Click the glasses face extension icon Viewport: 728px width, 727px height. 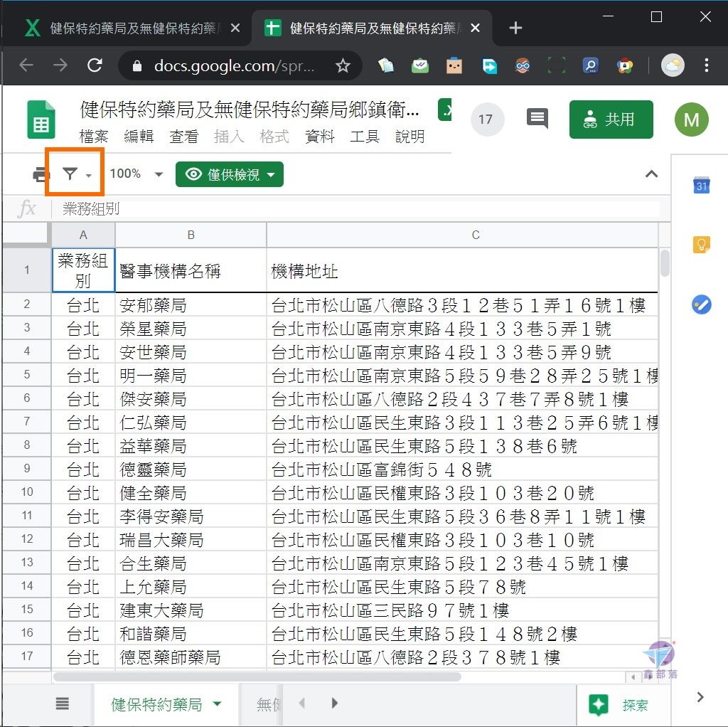click(523, 65)
